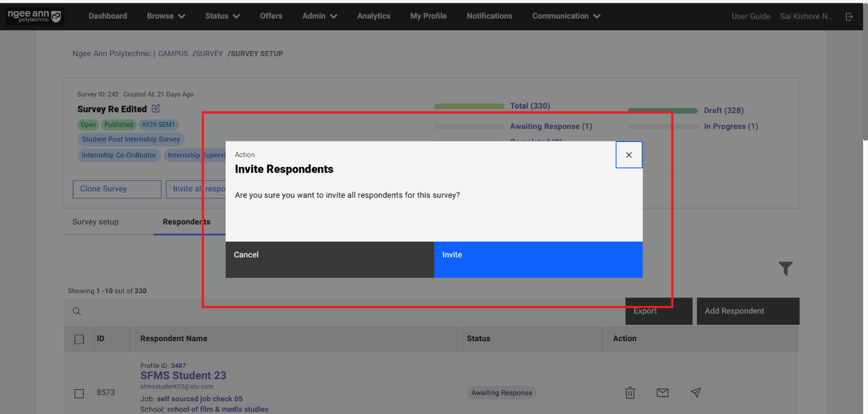
Task: Click the logout icon in top bar
Action: 849,16
